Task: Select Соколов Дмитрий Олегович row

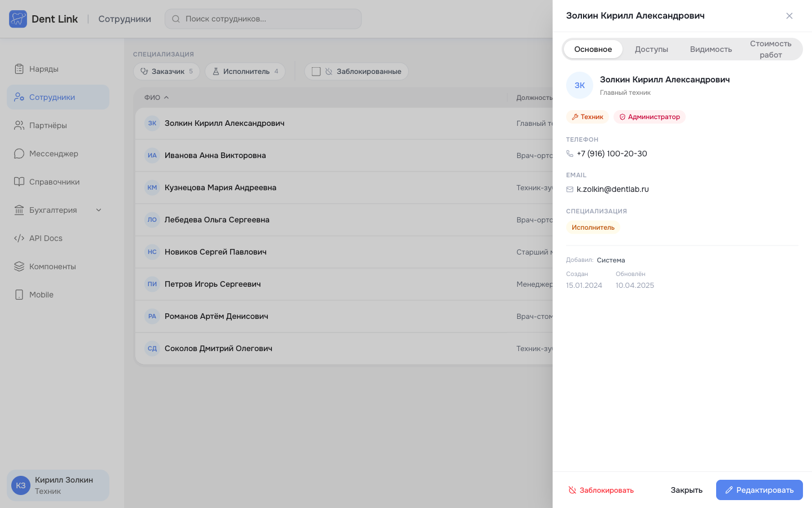Action: 344,348
